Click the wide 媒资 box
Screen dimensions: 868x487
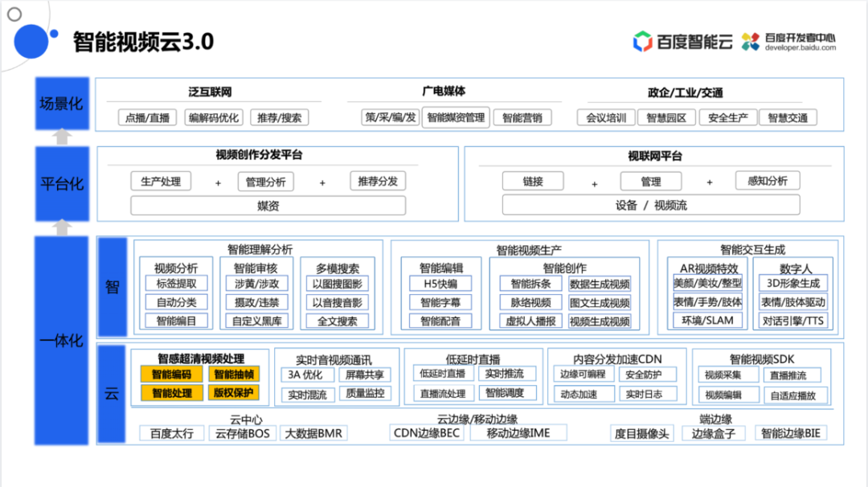tap(268, 205)
